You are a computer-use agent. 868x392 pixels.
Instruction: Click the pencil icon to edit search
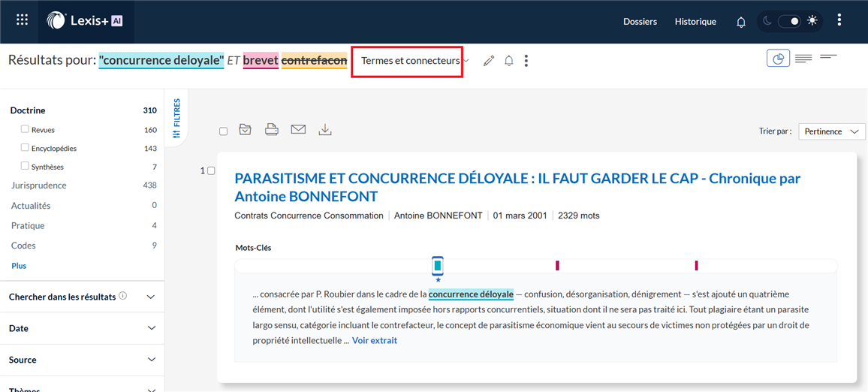[x=489, y=61]
